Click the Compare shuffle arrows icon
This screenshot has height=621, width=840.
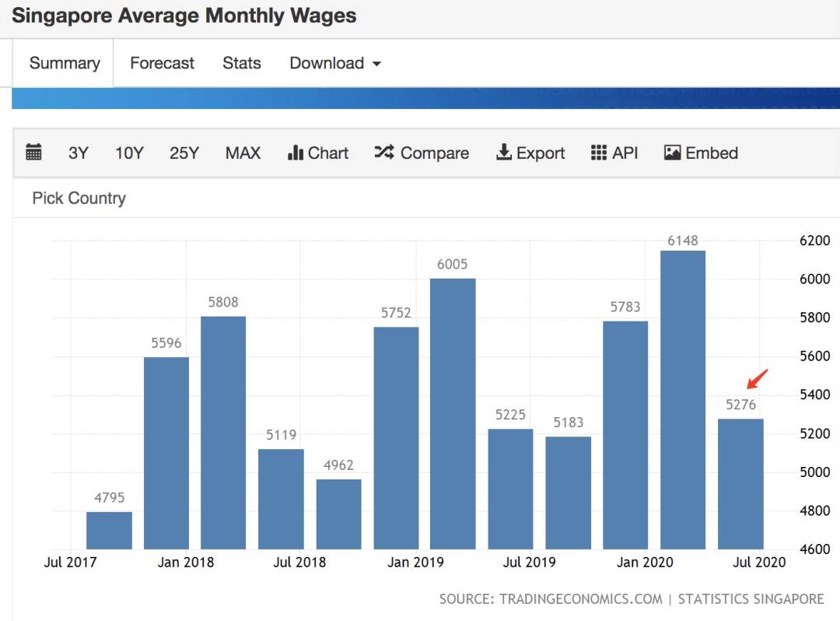(x=384, y=153)
